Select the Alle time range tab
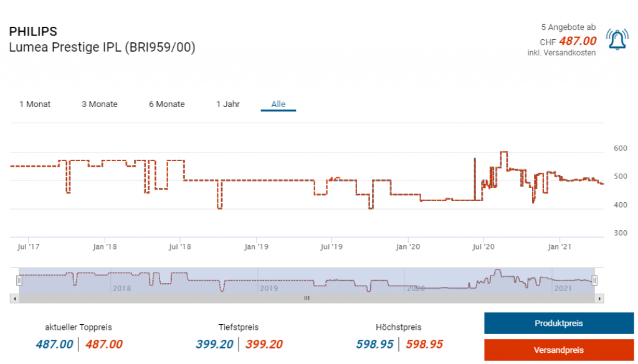The height and width of the screenshot is (364, 638). 278,104
